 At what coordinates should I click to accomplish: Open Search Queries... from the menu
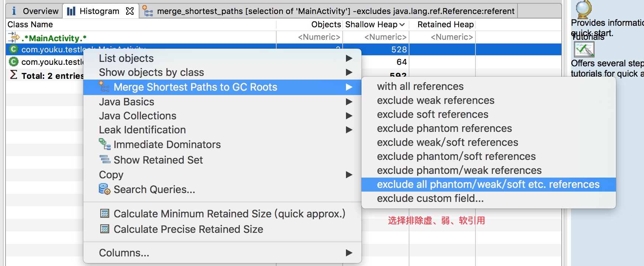(x=222, y=189)
